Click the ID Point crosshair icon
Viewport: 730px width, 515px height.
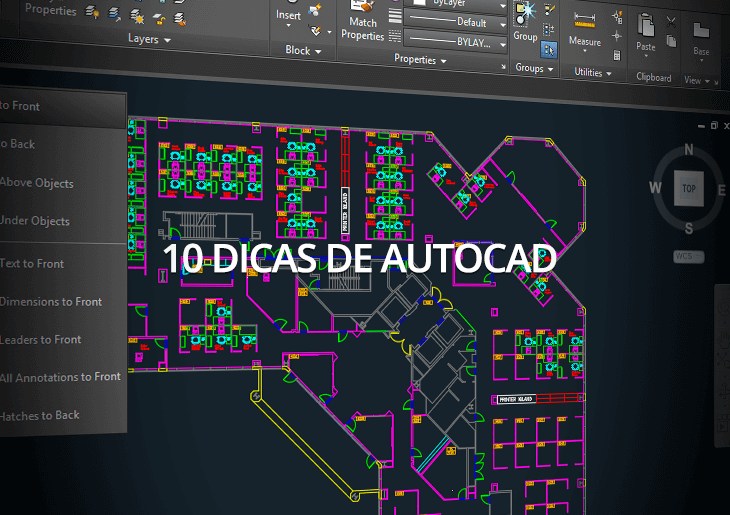pyautogui.click(x=617, y=36)
